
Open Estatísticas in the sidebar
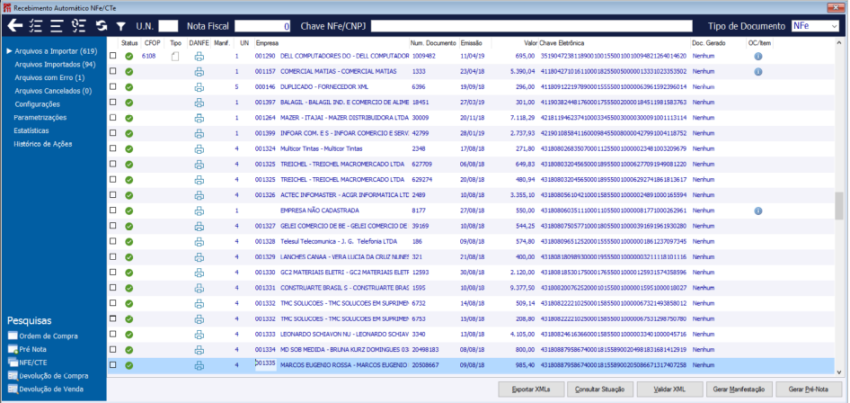[x=31, y=131]
